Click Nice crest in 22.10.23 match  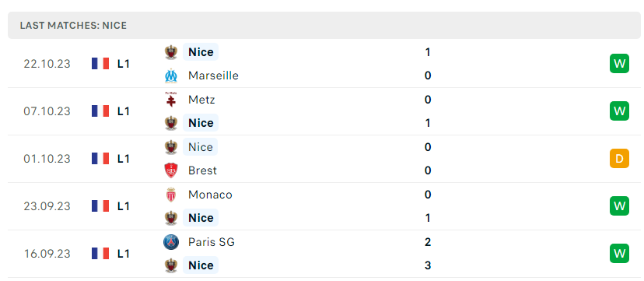pyautogui.click(x=171, y=52)
